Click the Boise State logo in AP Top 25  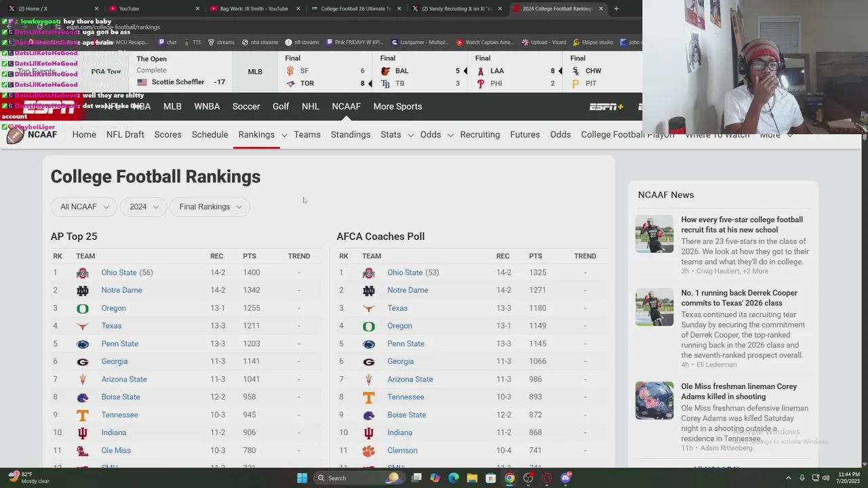tap(83, 397)
